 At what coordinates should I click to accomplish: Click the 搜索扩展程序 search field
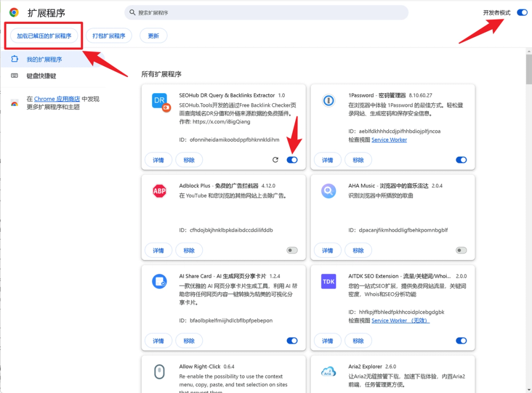(x=267, y=13)
